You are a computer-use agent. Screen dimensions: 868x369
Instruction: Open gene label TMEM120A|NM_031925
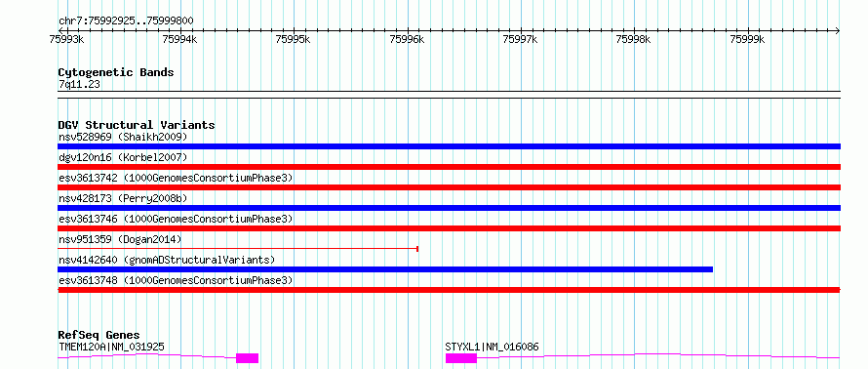(111, 348)
